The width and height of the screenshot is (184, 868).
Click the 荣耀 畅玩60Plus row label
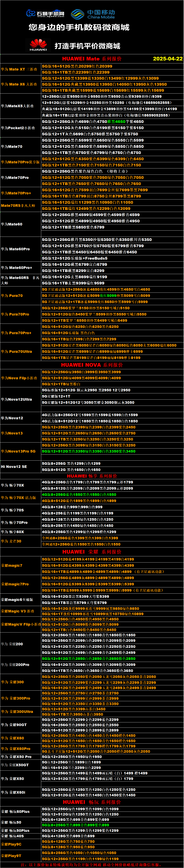[15, 812]
